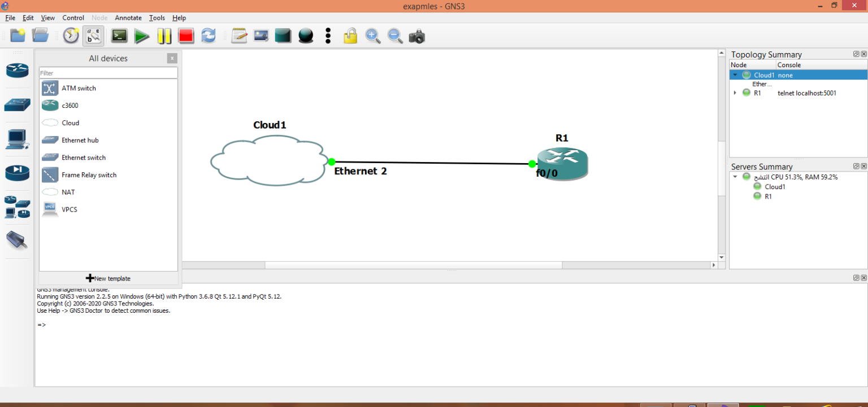
Task: Start all nodes with the green play button
Action: coord(142,37)
